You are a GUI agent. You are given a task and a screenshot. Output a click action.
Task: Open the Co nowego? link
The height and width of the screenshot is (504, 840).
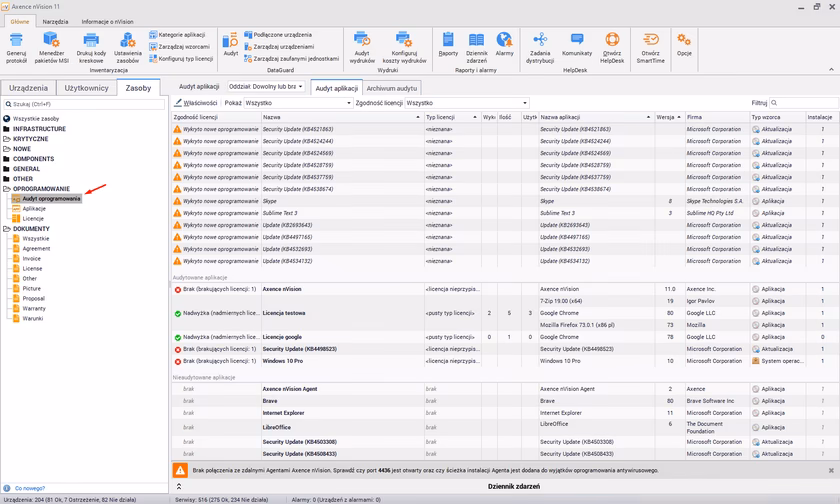click(29, 487)
